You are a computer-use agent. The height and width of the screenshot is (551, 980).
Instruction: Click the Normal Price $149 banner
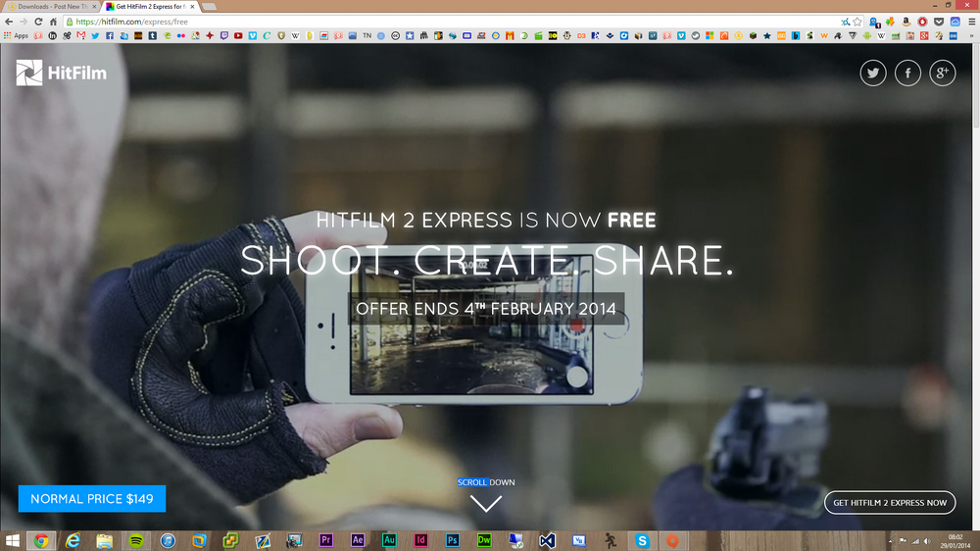[92, 498]
